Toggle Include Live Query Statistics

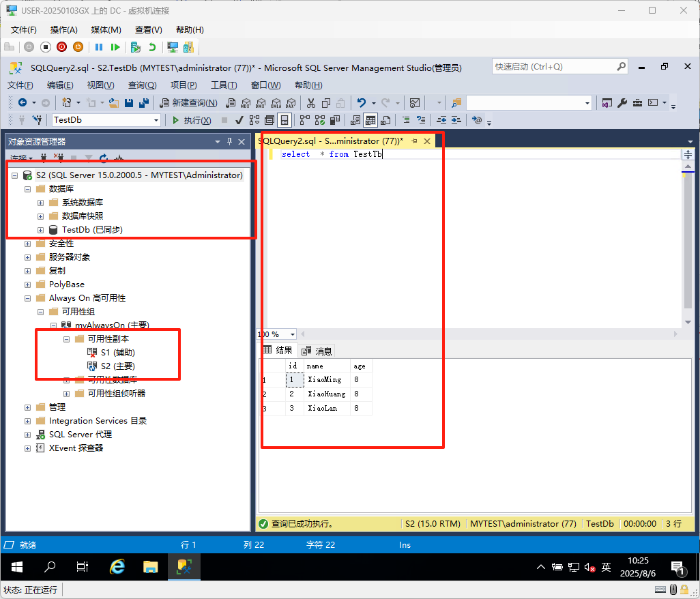point(320,120)
